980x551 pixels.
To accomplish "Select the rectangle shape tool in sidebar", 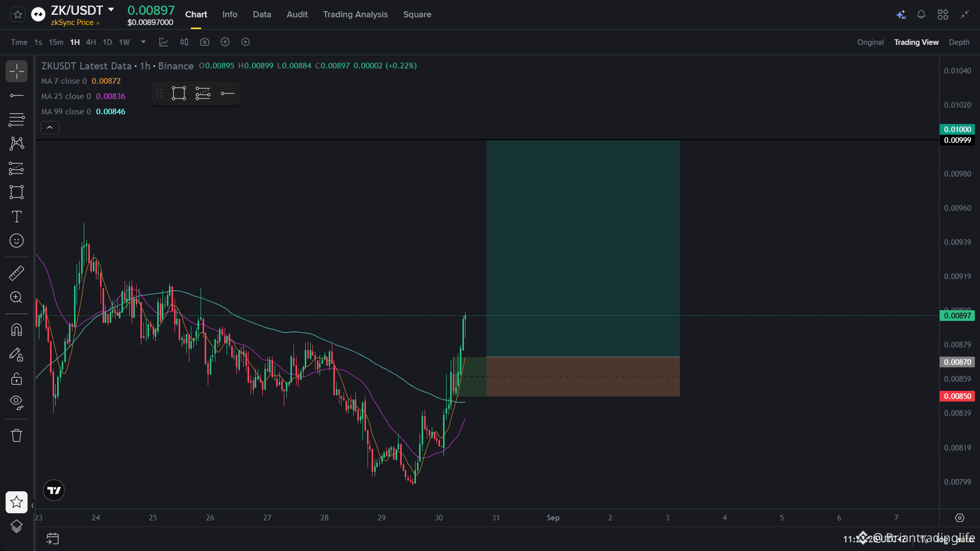I will 16,192.
